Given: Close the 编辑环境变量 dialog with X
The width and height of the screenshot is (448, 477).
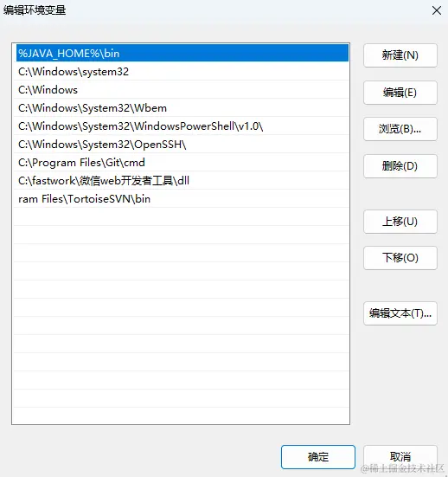Looking at the screenshot, I should pos(437,10).
